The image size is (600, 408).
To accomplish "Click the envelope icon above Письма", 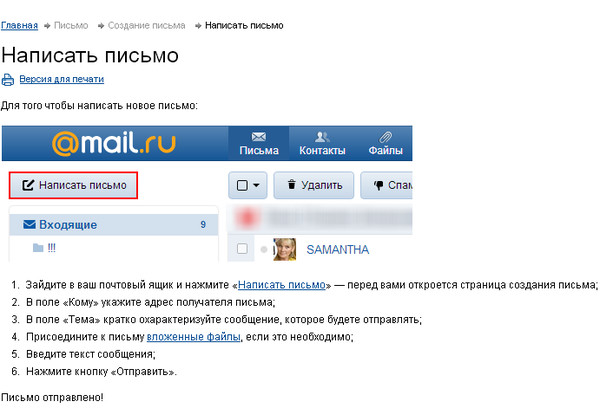I will [x=259, y=137].
